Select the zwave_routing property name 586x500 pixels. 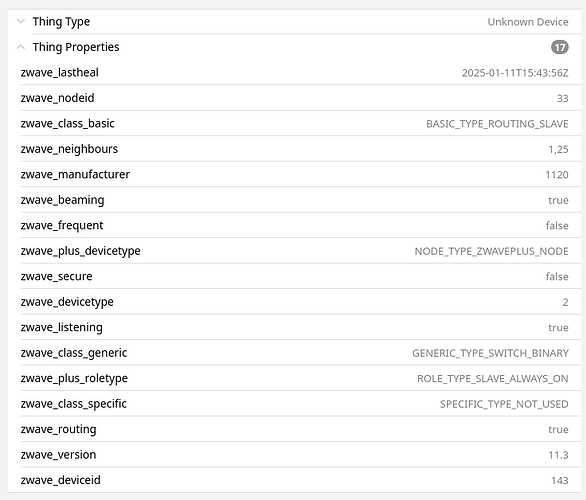click(59, 429)
